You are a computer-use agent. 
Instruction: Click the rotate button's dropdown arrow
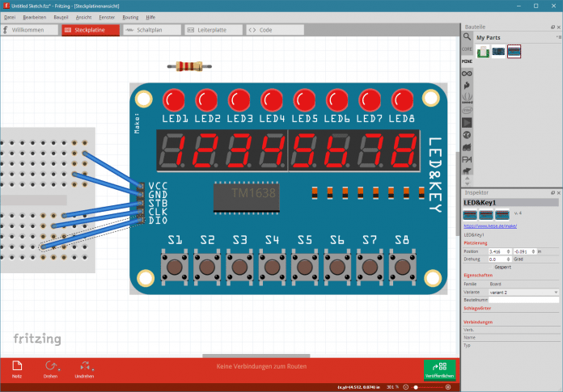pos(59,369)
